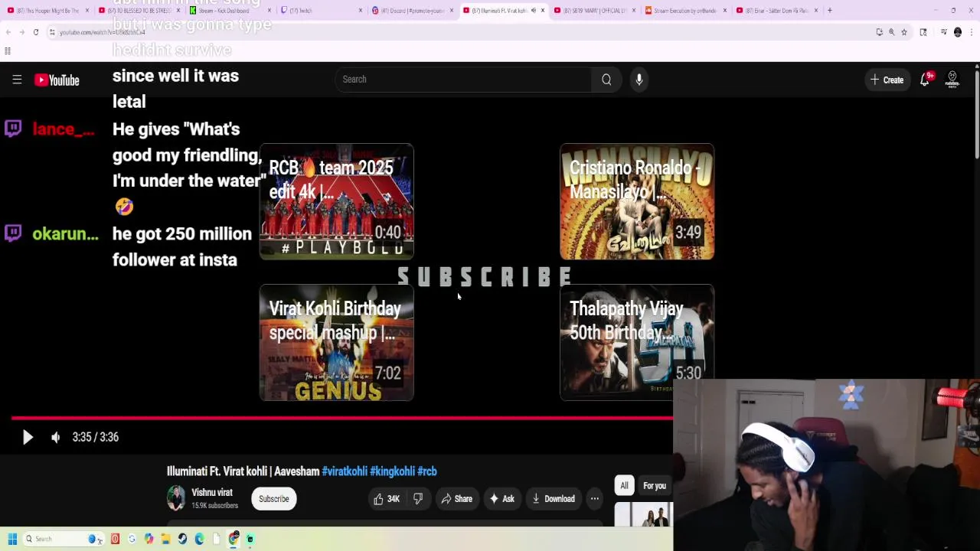Download the video
The height and width of the screenshot is (551, 980).
[554, 499]
